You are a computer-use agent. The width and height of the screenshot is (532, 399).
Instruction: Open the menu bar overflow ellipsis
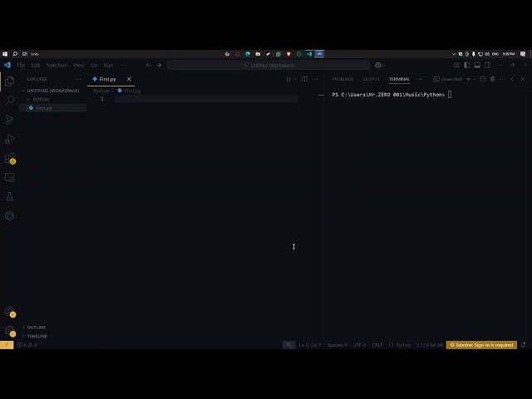pos(124,65)
